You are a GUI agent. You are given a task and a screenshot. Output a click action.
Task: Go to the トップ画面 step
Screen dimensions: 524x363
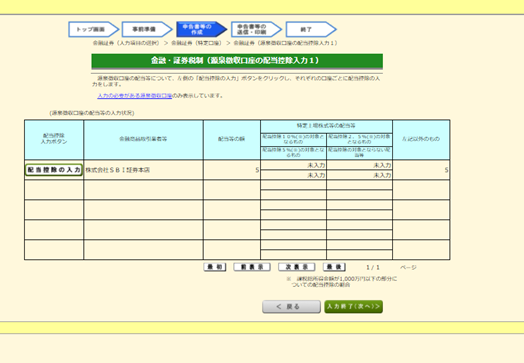tap(94, 29)
